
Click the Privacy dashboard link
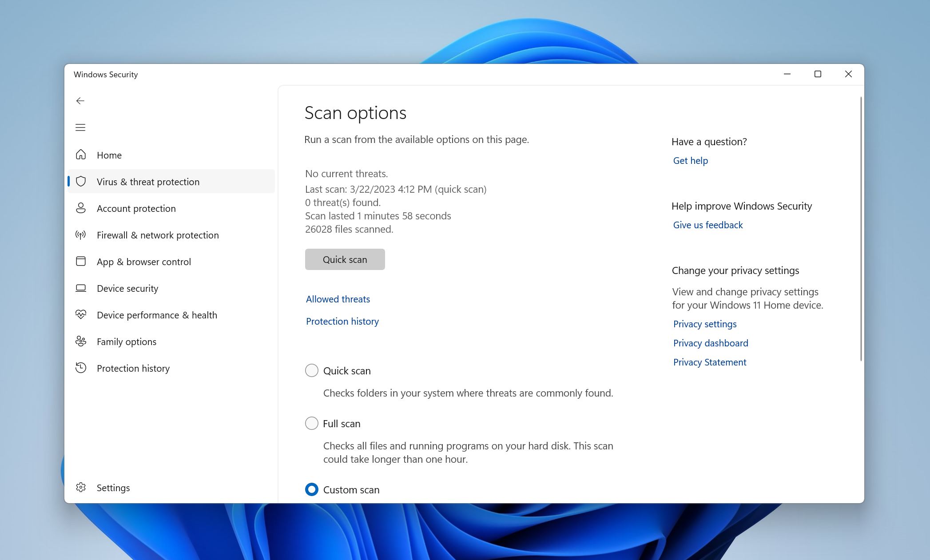[x=711, y=343]
